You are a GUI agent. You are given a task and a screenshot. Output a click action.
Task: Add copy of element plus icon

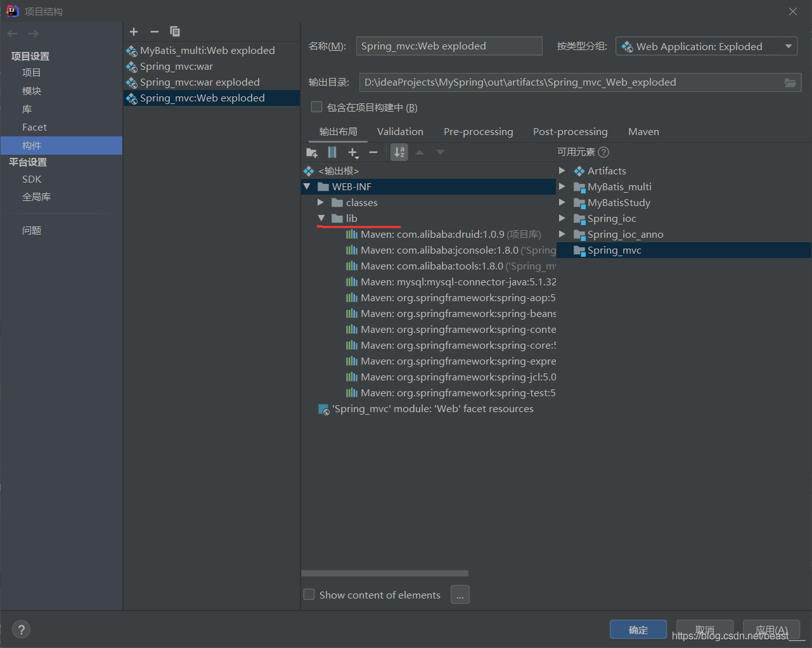tap(353, 152)
